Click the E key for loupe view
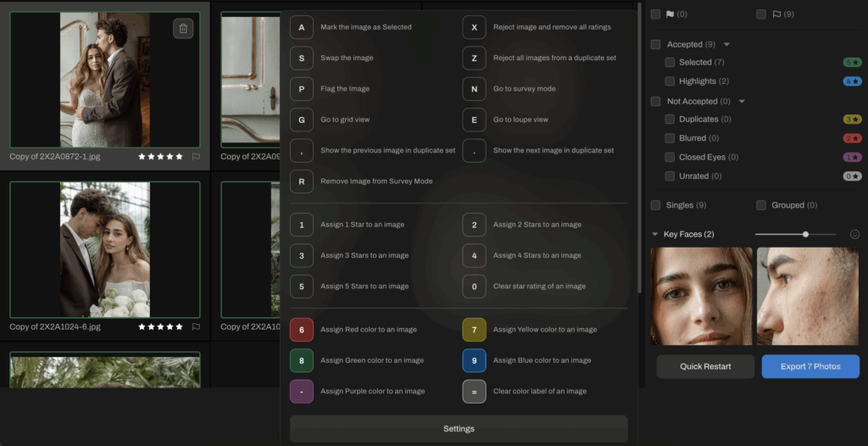The height and width of the screenshot is (446, 868). point(475,119)
